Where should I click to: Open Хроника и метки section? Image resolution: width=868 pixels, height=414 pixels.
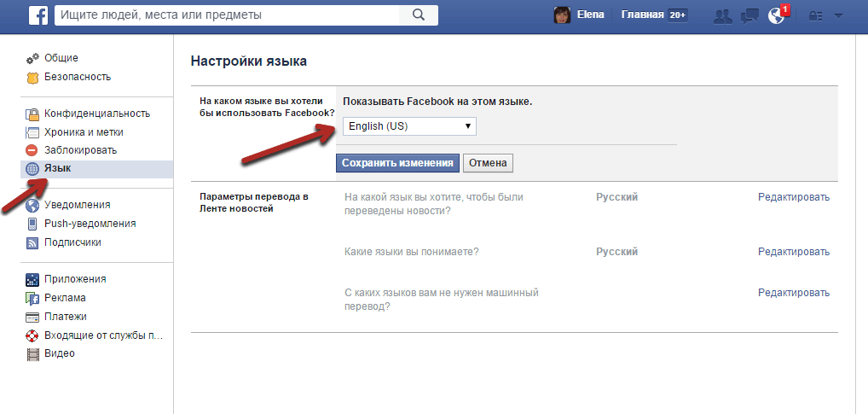pyautogui.click(x=84, y=132)
